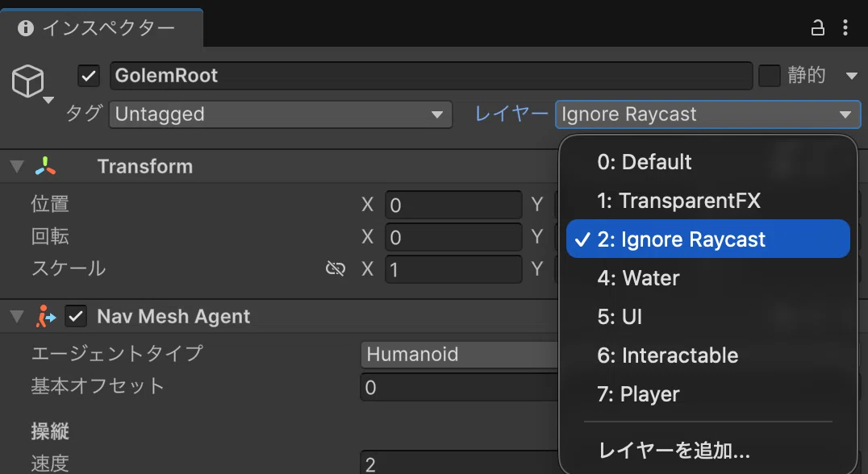The width and height of the screenshot is (868, 474).
Task: Open the Inspector three-dot options menu
Action: coord(845,27)
